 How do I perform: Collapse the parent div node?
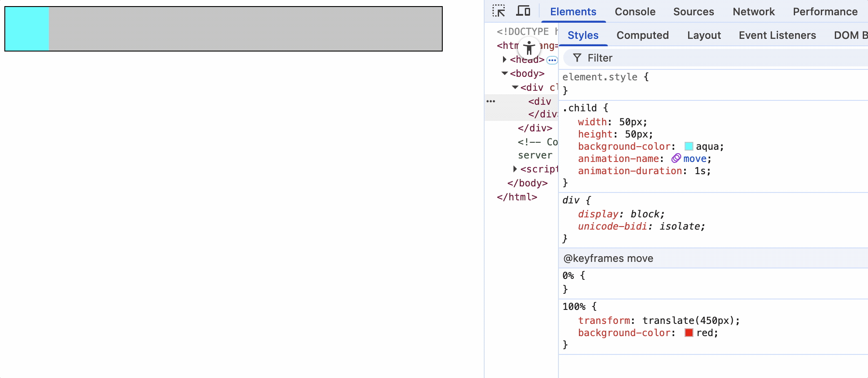tap(515, 87)
